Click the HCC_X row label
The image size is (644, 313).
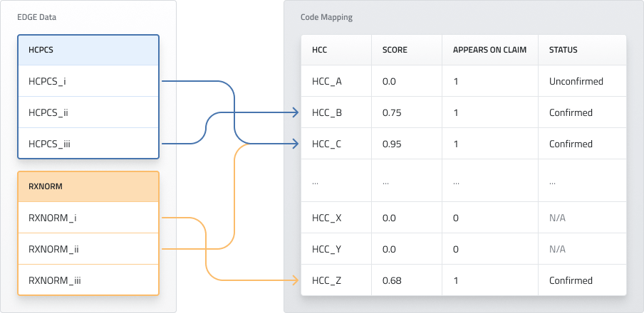point(327,218)
